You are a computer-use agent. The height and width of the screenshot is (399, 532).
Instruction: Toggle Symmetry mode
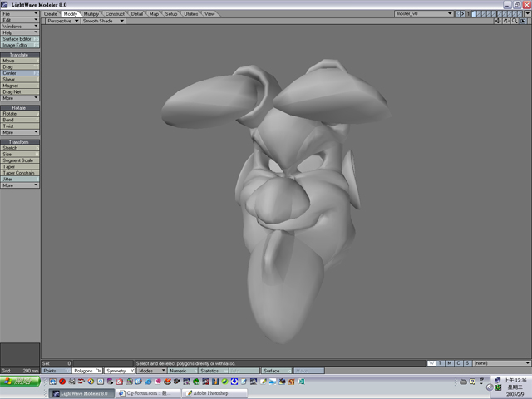120,371
